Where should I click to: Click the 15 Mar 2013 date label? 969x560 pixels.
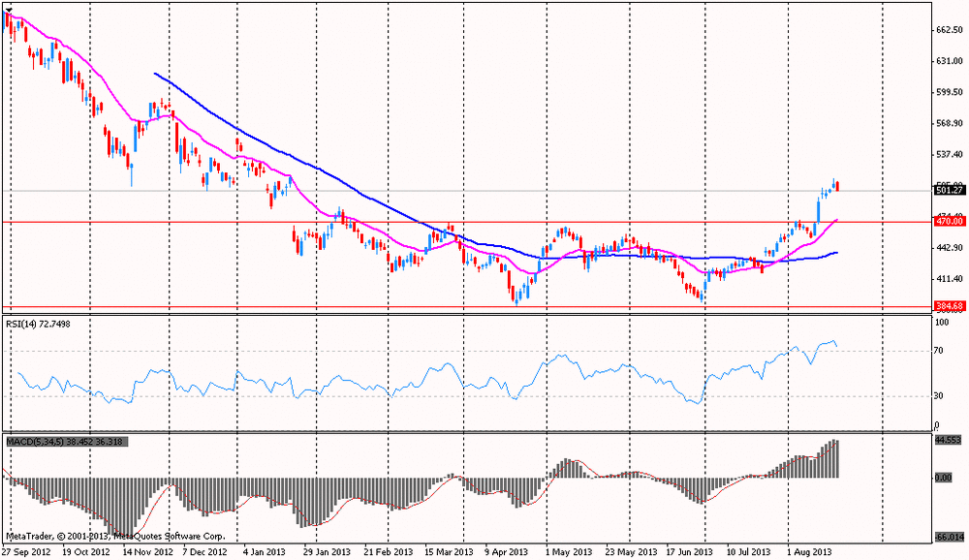pos(449,551)
